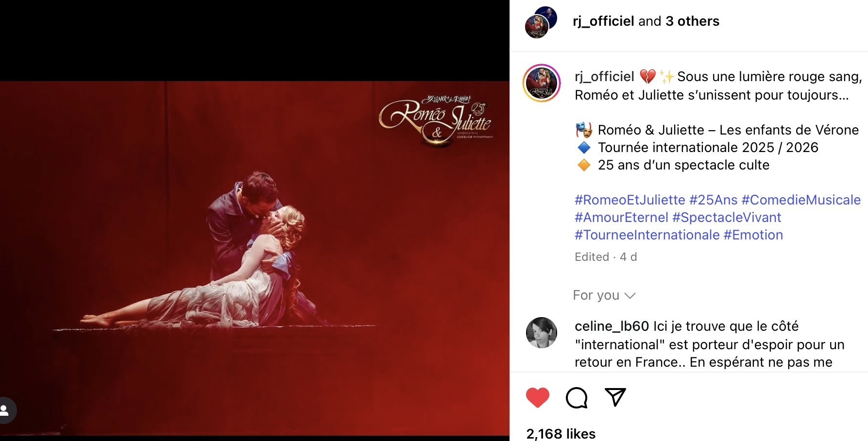This screenshot has width=868, height=441.
Task: Share post via paper plane icon
Action: (615, 397)
